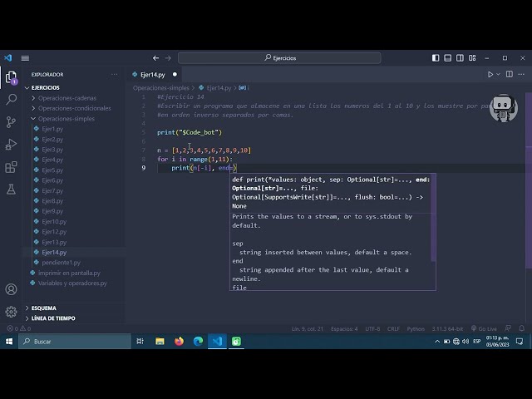The height and width of the screenshot is (399, 532).
Task: Expand the Operaciones-condicionales folder
Action: pyautogui.click(x=74, y=108)
